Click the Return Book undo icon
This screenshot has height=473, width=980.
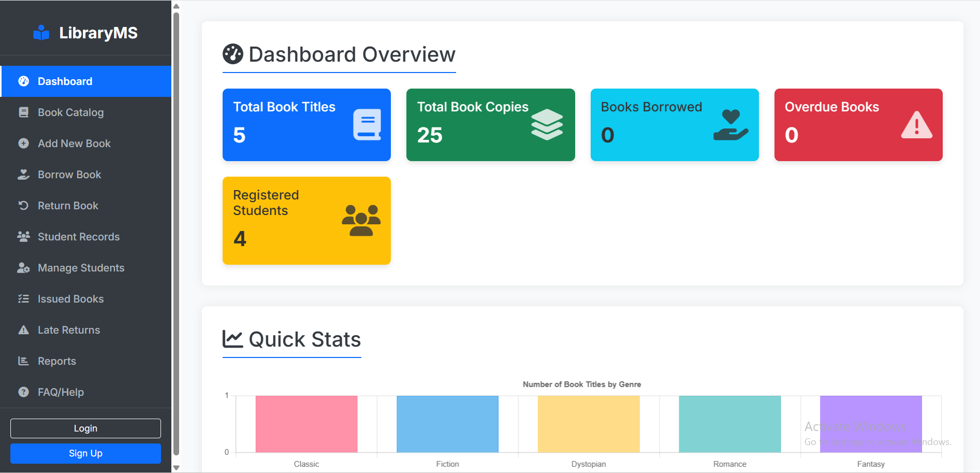tap(23, 205)
